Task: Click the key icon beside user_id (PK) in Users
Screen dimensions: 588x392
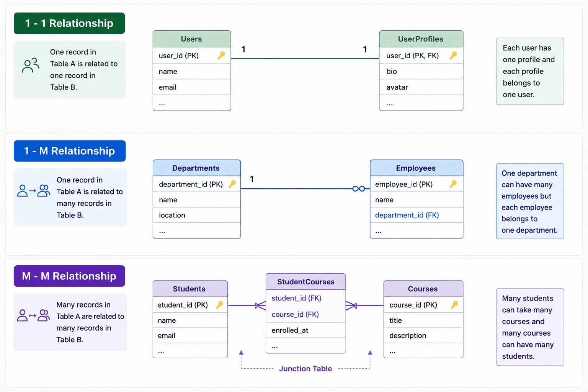Action: click(221, 56)
